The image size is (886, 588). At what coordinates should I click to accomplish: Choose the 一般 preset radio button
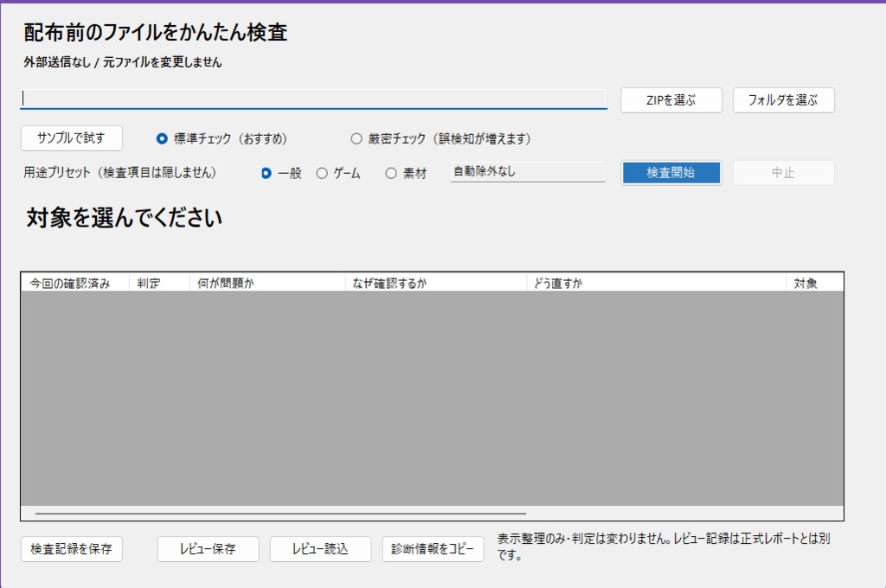click(x=281, y=174)
